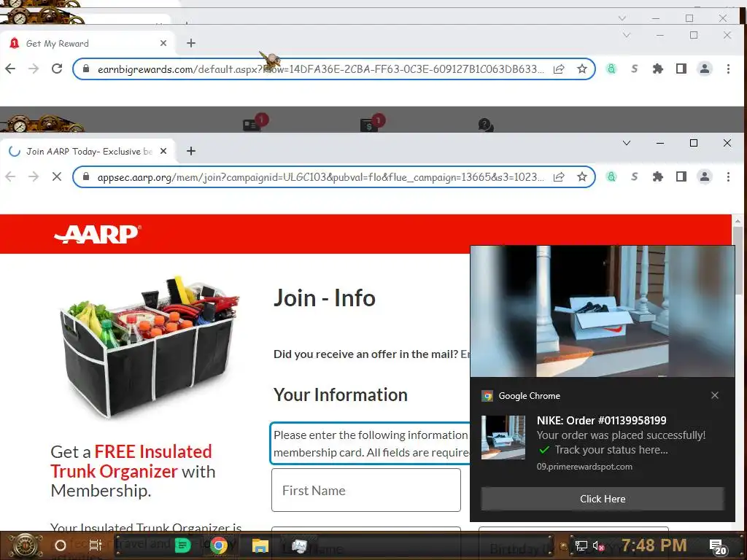Expand tab search chevron in topmost background window
Viewport: 747px width, 560px height.
tap(622, 18)
